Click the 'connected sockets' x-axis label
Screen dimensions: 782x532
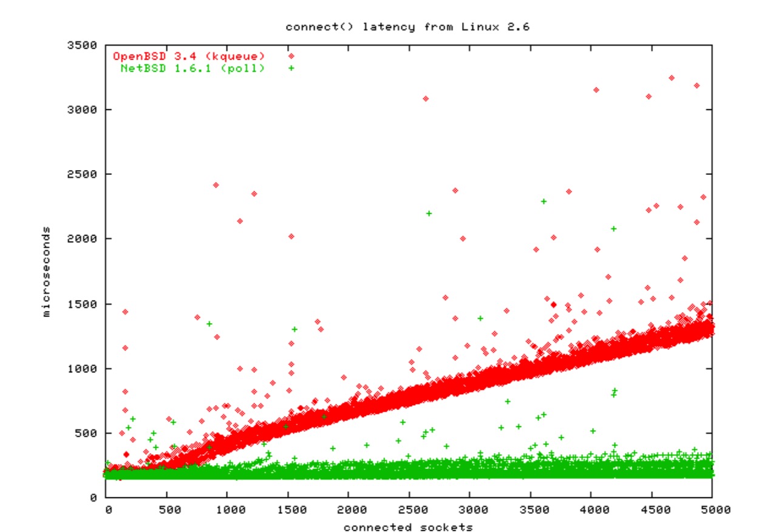408,527
